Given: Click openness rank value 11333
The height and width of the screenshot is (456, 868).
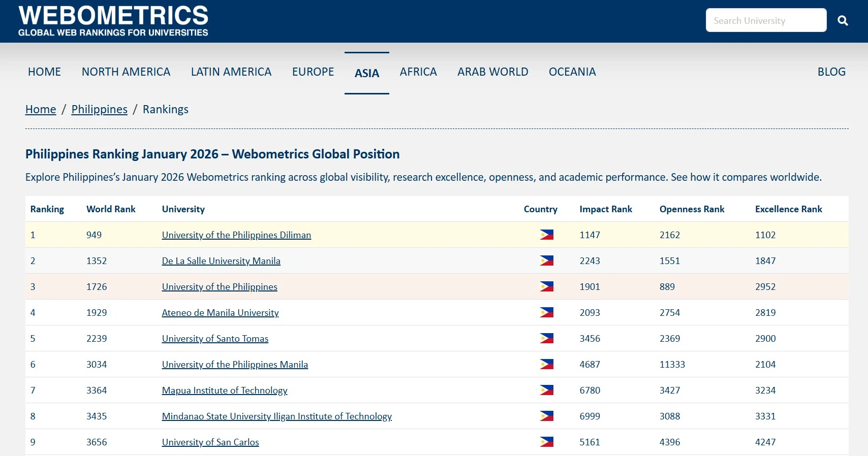Looking at the screenshot, I should (x=672, y=364).
